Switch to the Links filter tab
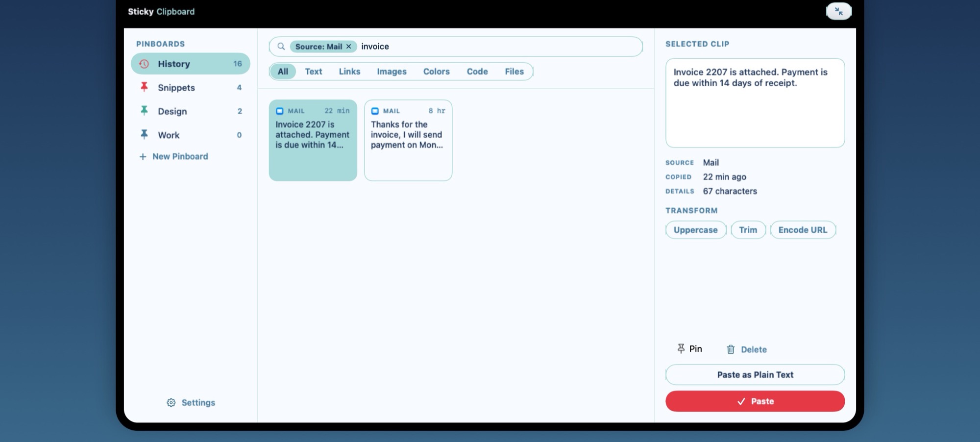 (x=350, y=72)
